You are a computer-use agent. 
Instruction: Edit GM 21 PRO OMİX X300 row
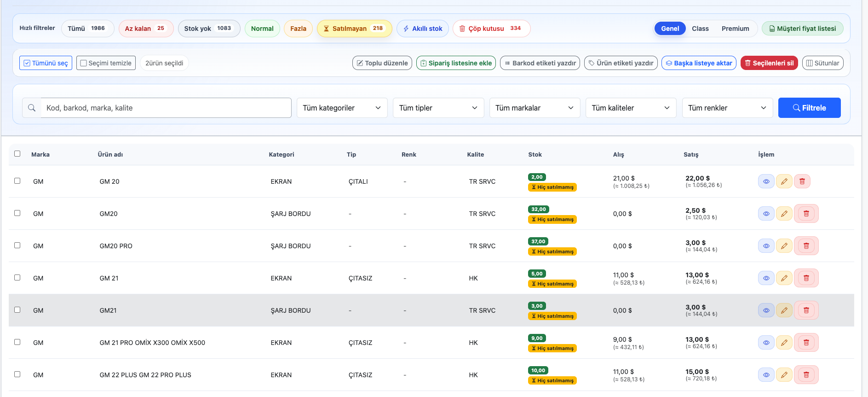pyautogui.click(x=784, y=343)
